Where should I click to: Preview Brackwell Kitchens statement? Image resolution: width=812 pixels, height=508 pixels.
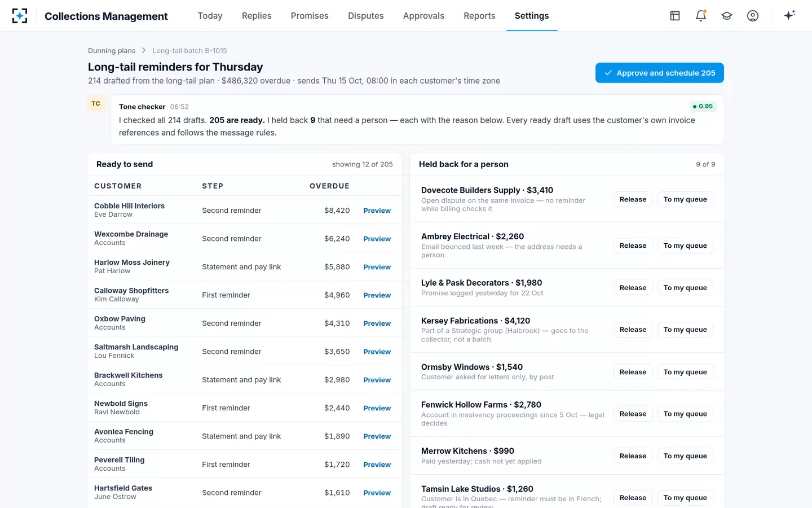(x=377, y=380)
